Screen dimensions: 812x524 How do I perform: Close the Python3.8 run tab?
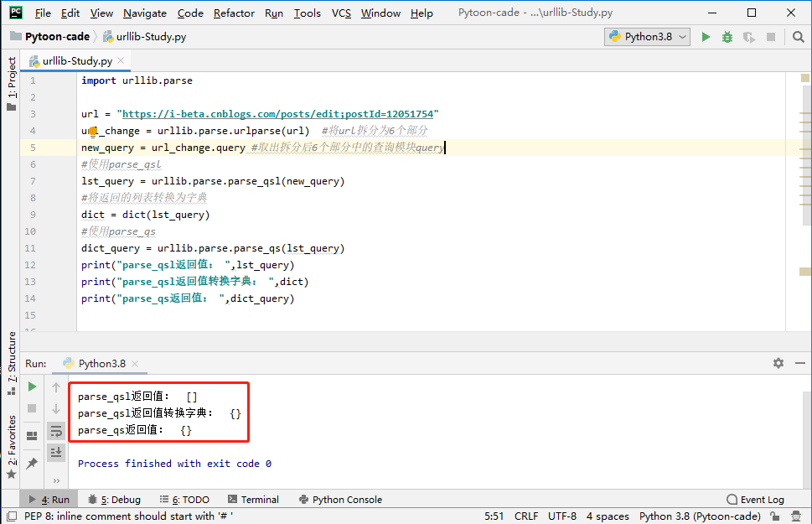135,364
